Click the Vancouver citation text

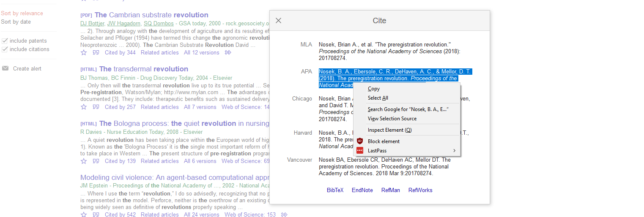click(385, 167)
